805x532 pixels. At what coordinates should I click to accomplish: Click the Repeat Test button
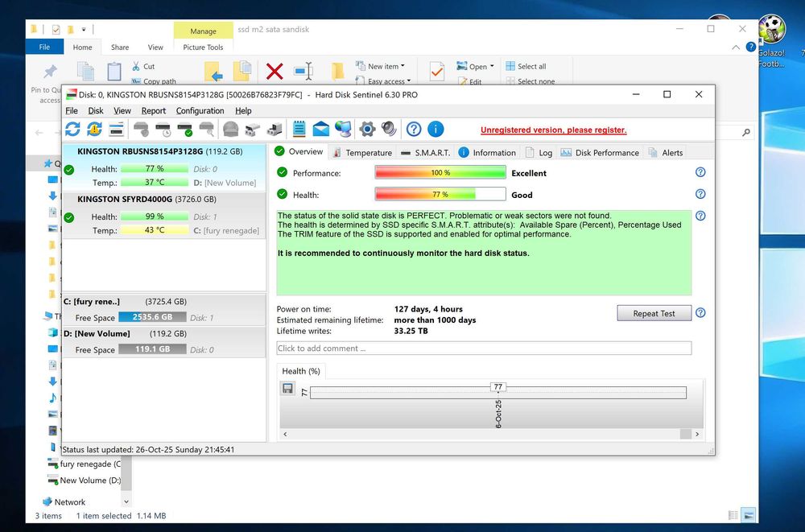[x=654, y=313]
